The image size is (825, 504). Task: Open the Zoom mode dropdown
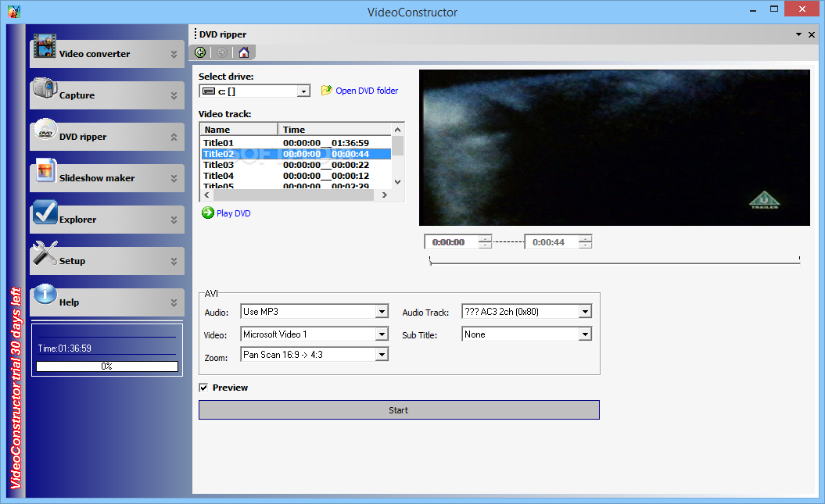point(382,355)
